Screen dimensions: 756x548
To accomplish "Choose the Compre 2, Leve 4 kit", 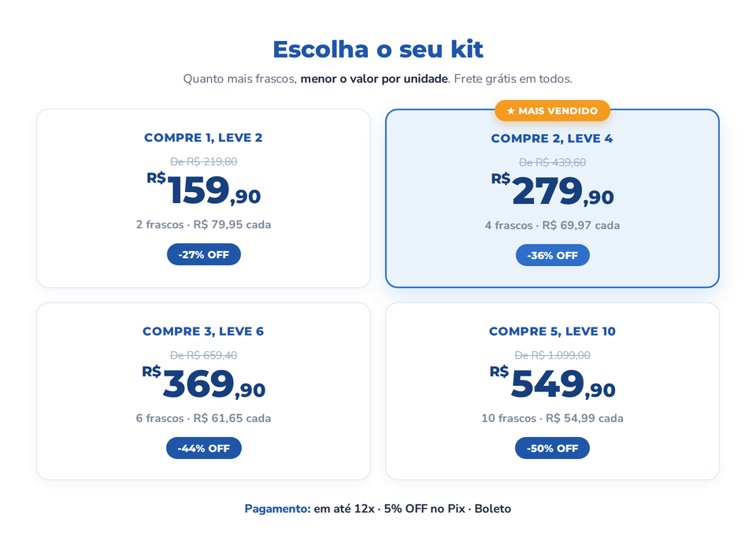I will pos(552,198).
